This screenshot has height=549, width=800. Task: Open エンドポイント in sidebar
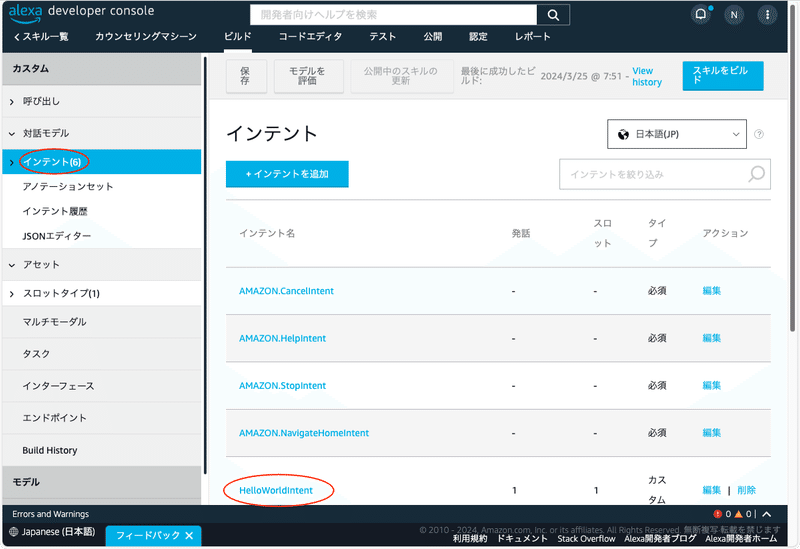pos(55,418)
